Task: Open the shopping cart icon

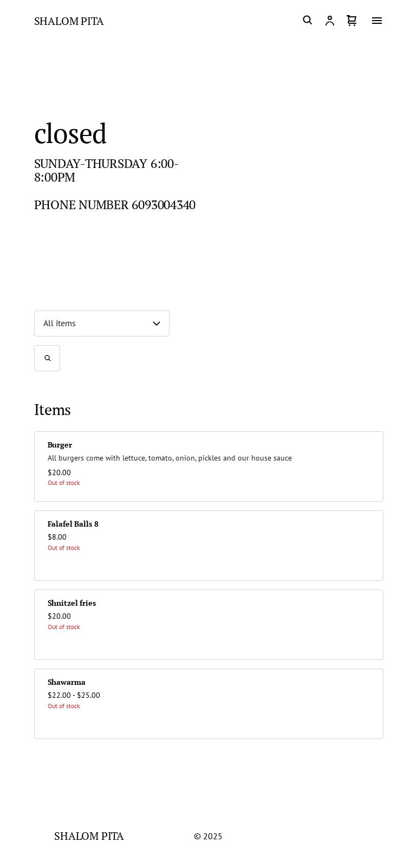Action: [351, 21]
